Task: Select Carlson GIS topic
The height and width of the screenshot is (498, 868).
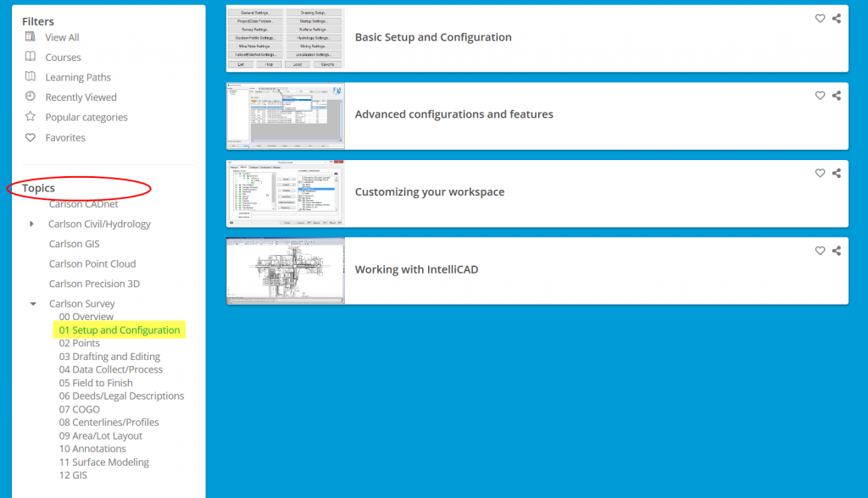Action: tap(75, 244)
